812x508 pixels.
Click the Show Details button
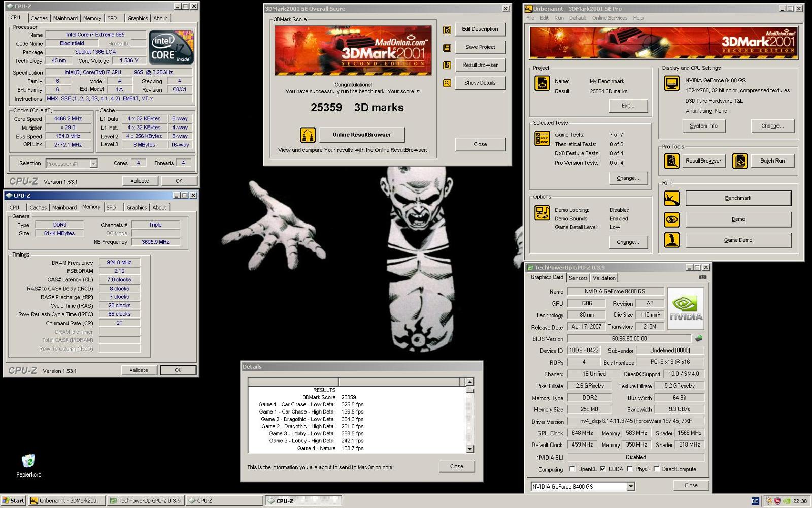pyautogui.click(x=480, y=83)
